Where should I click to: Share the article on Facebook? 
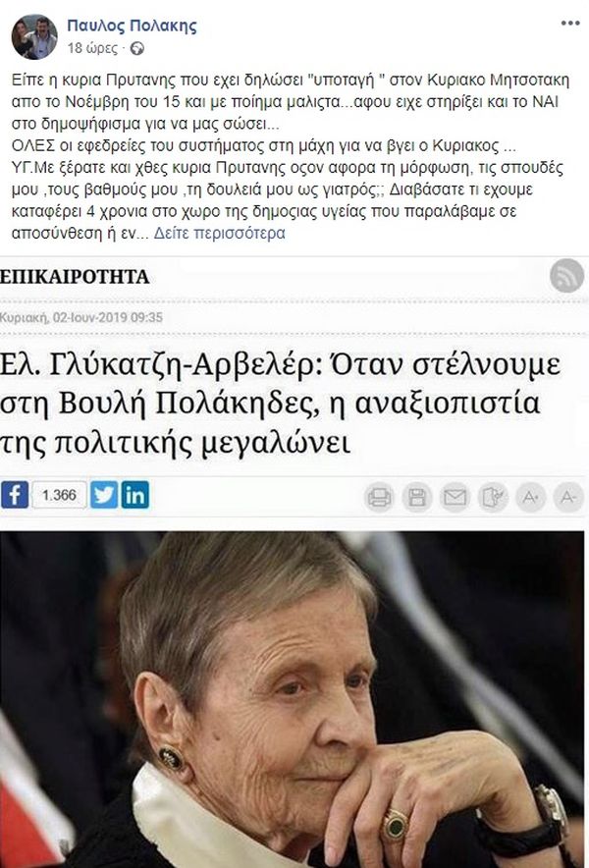pyautogui.click(x=15, y=495)
